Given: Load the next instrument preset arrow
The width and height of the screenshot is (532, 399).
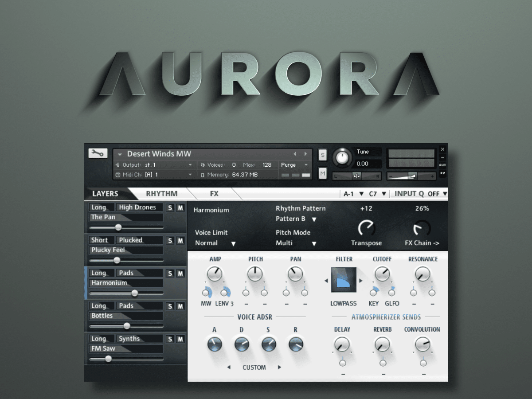Looking at the screenshot, I should 305,154.
